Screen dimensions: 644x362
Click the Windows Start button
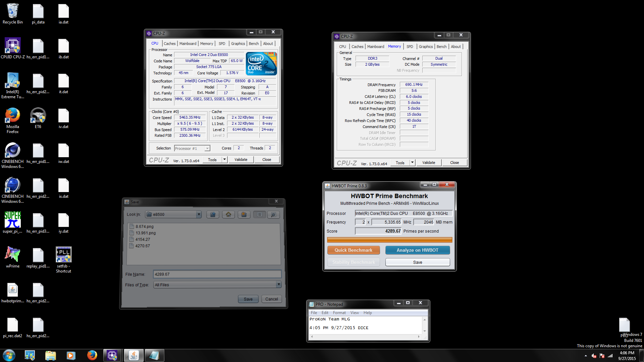[9, 355]
